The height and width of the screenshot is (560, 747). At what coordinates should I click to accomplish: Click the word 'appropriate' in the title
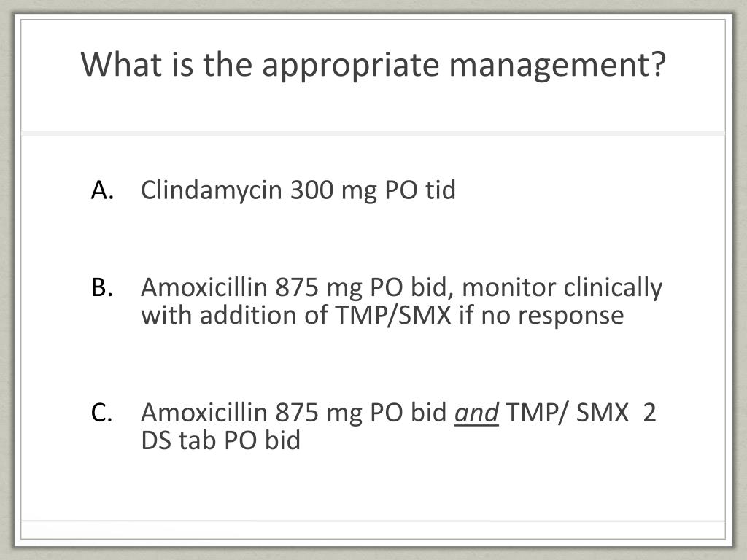coord(351,66)
